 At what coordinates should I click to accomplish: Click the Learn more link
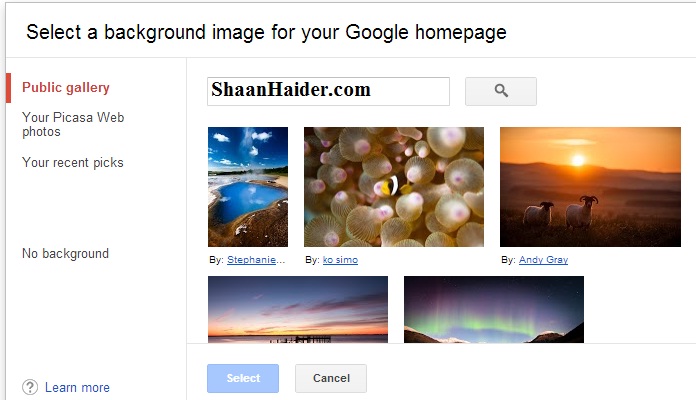click(77, 388)
